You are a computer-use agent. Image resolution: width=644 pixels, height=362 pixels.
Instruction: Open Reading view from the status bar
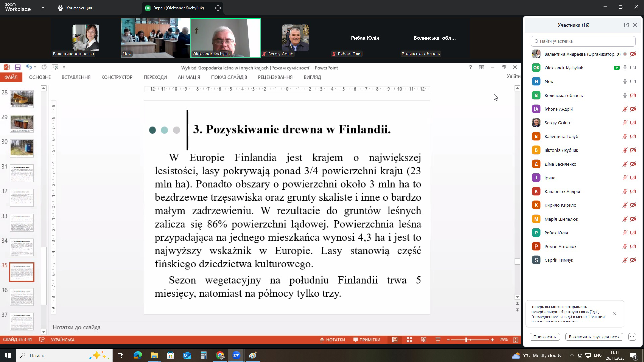pos(423,340)
